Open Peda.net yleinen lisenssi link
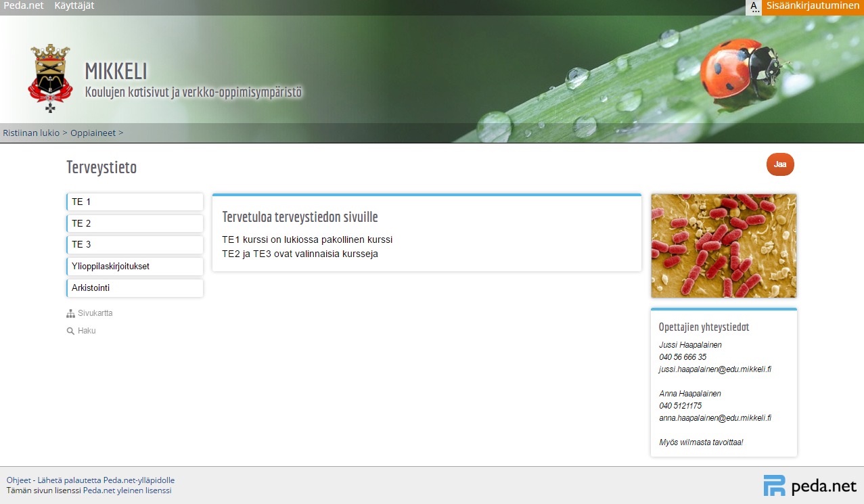This screenshot has width=864, height=504. click(x=127, y=490)
